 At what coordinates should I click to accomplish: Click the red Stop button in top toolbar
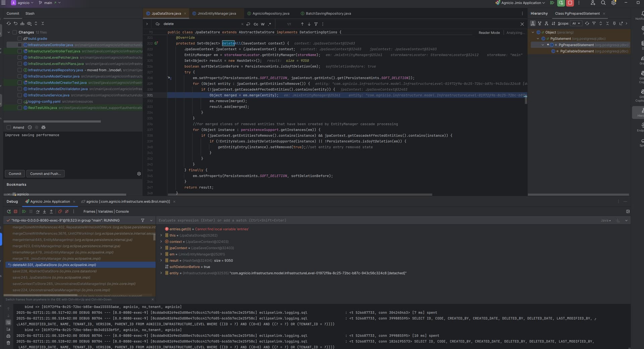[570, 3]
